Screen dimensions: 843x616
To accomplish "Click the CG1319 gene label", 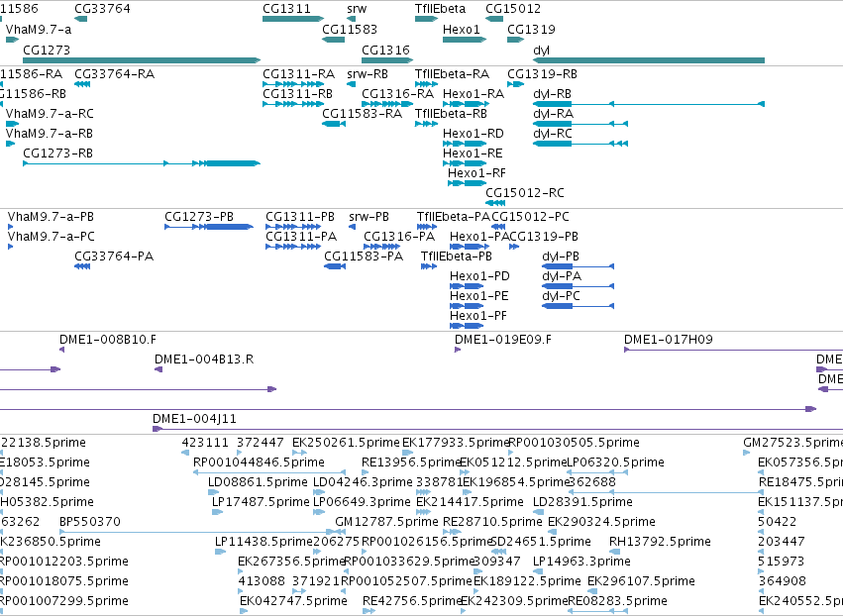I will 531,29.
